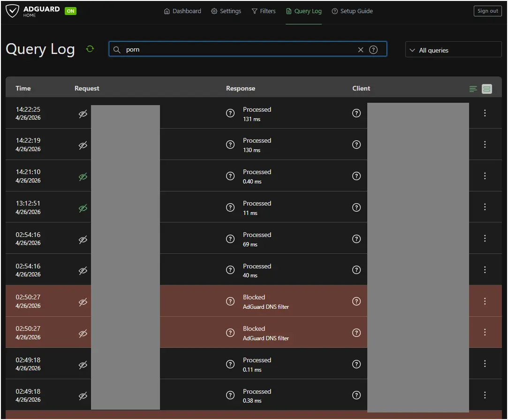The image size is (508, 420).
Task: Open the response info icon for the 0.11 ms row
Action: click(230, 364)
